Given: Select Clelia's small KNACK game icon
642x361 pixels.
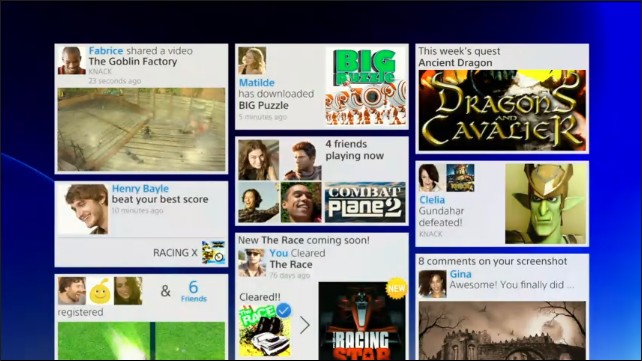Looking at the screenshot, I should (460, 178).
